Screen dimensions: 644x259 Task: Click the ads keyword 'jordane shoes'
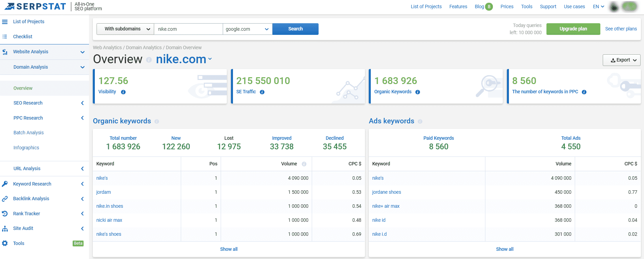click(386, 192)
